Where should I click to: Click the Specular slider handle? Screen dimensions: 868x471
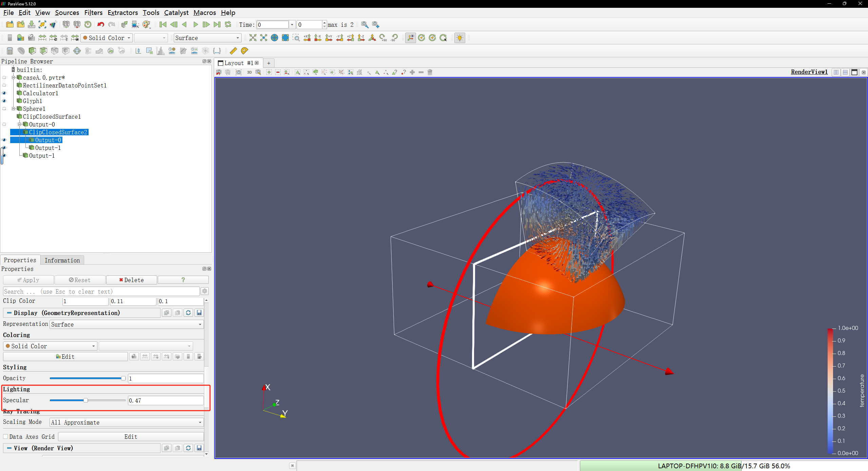(x=86, y=400)
